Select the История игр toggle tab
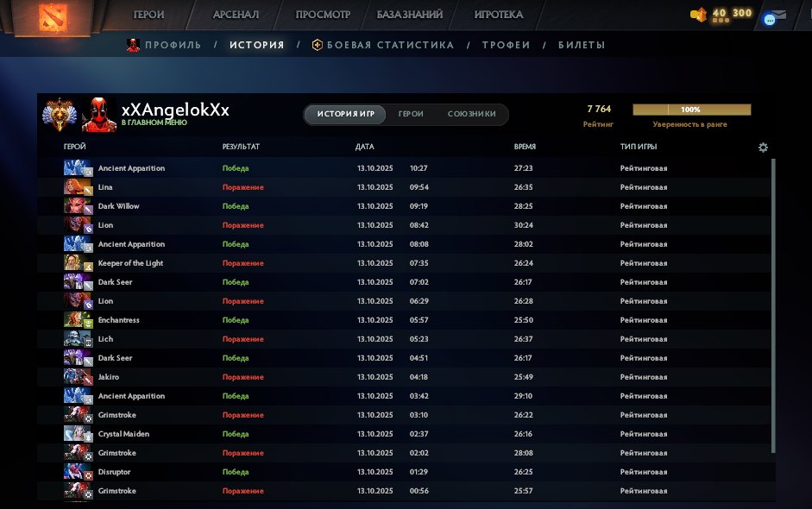Viewport: 812px width, 509px height. [345, 115]
